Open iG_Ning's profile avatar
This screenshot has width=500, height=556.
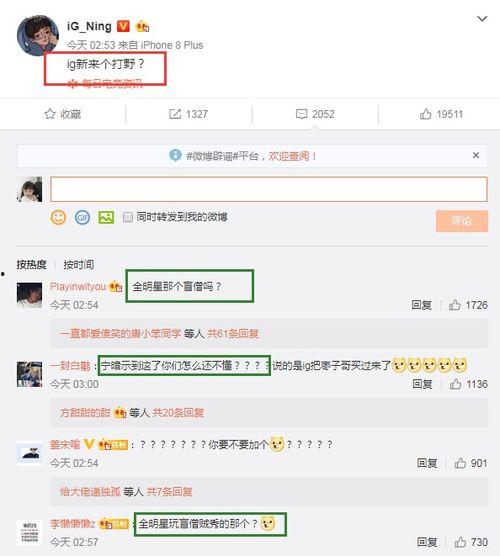coord(38,35)
